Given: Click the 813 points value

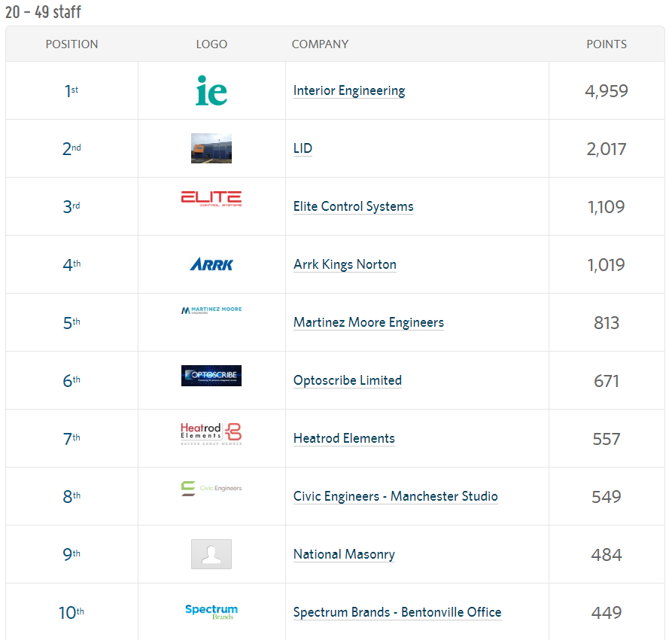Looking at the screenshot, I should [607, 322].
